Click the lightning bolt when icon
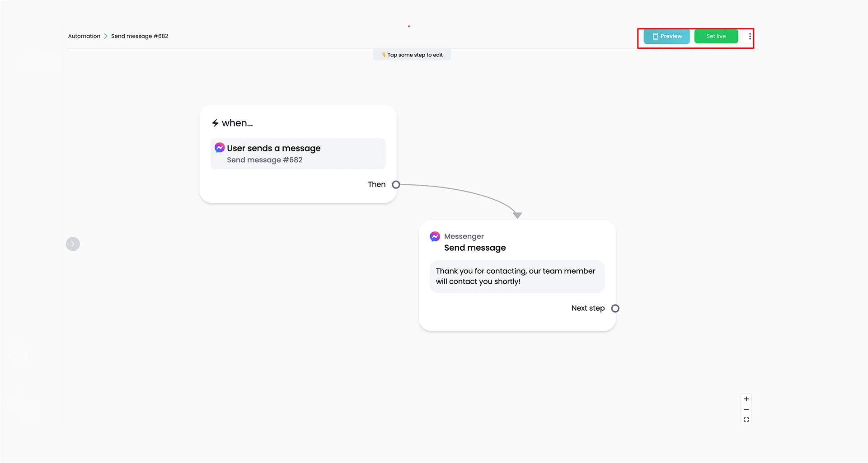868x463 pixels. 215,123
